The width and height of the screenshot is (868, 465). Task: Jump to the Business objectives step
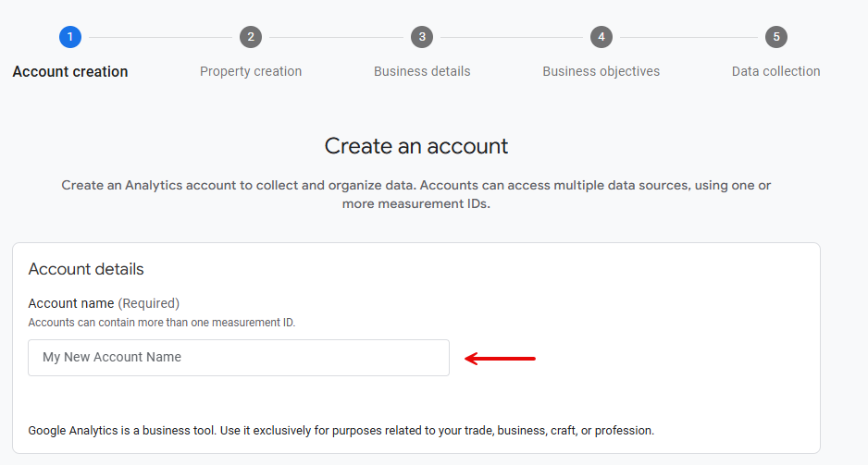(601, 71)
